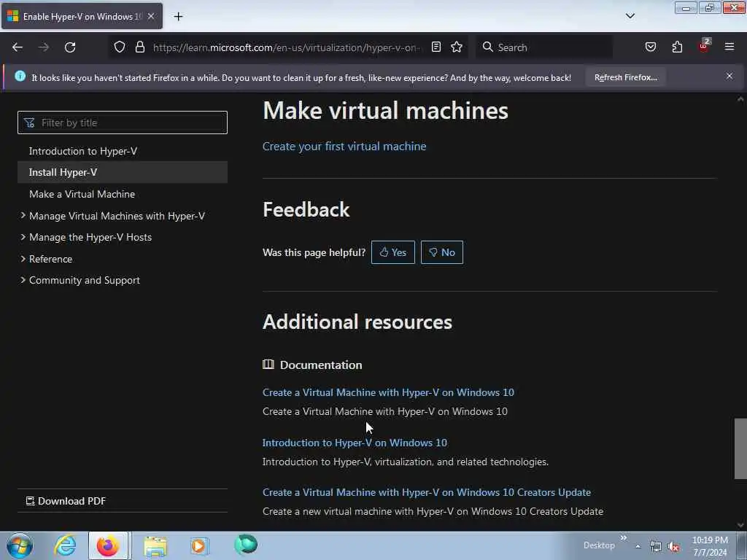Click the info icon in notification bar
This screenshot has height=560, width=747.
pyautogui.click(x=20, y=76)
